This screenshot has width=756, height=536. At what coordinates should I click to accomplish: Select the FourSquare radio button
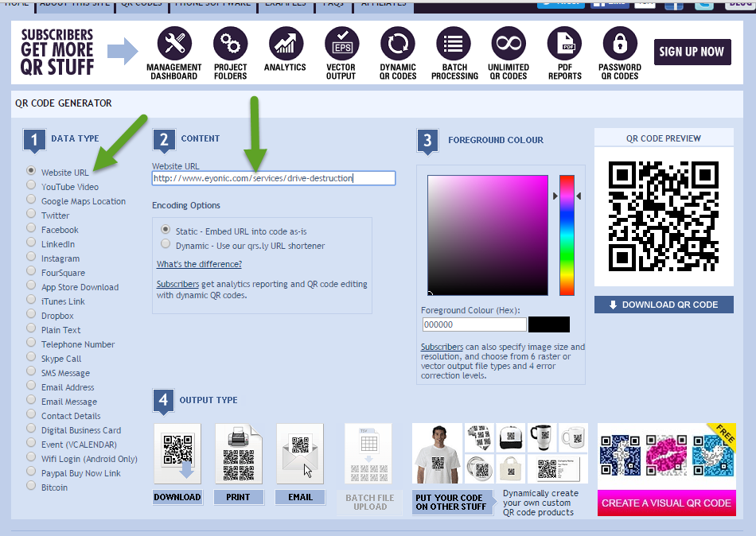31,271
